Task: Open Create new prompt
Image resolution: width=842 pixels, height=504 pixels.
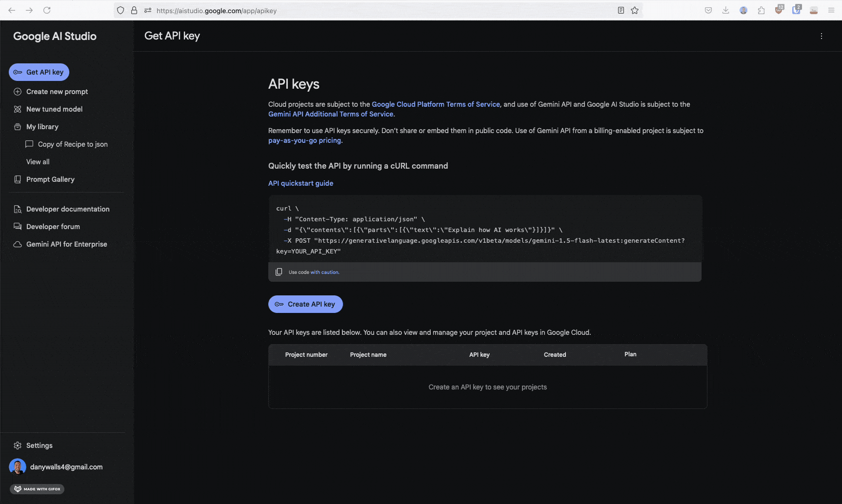Action: (x=57, y=92)
